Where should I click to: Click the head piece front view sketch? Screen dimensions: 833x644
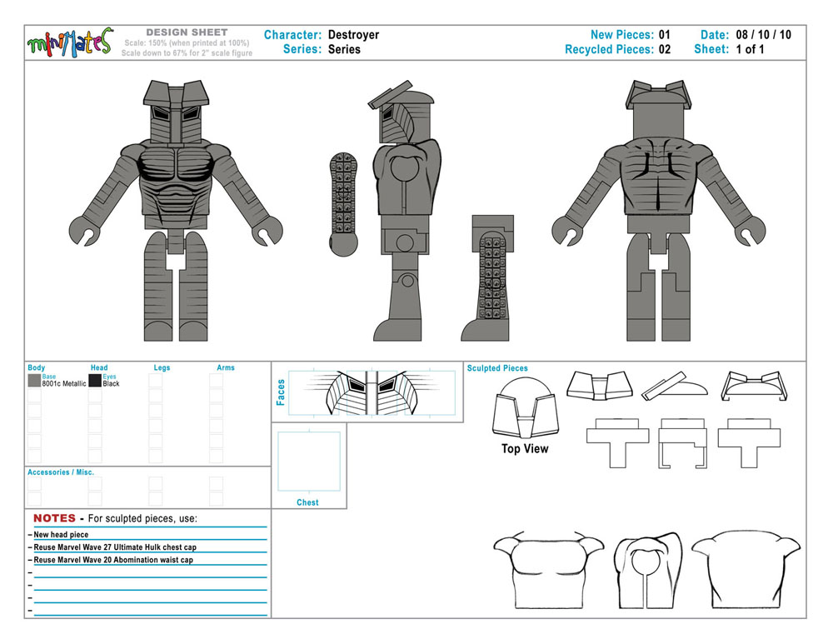[600, 385]
